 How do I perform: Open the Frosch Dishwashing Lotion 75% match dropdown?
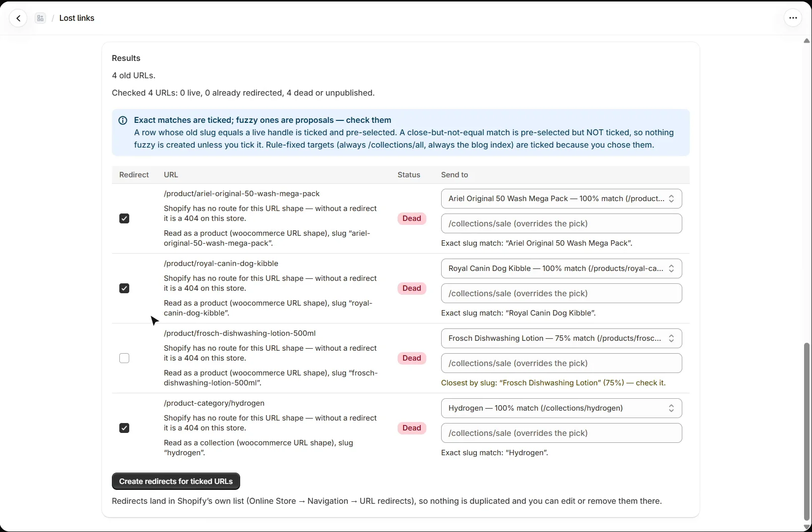(x=561, y=338)
